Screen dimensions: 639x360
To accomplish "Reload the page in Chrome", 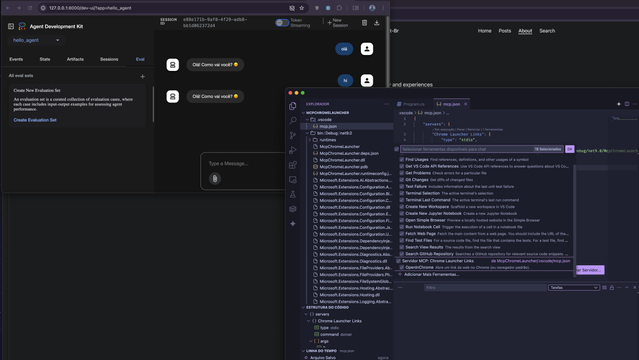I will (x=30, y=8).
